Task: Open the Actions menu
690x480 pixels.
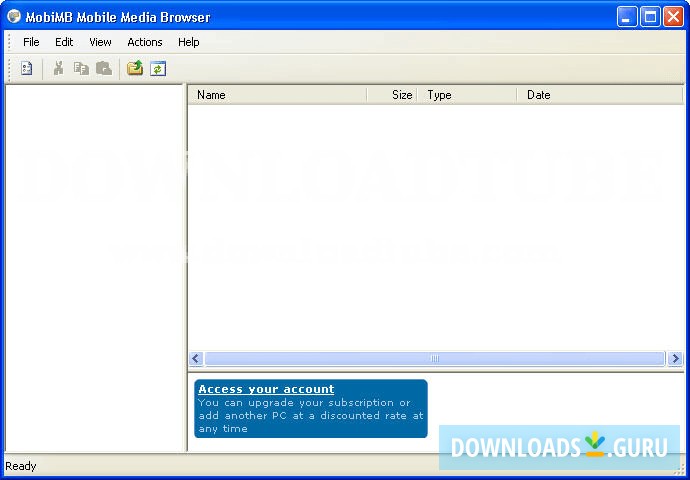Action: click(x=145, y=42)
